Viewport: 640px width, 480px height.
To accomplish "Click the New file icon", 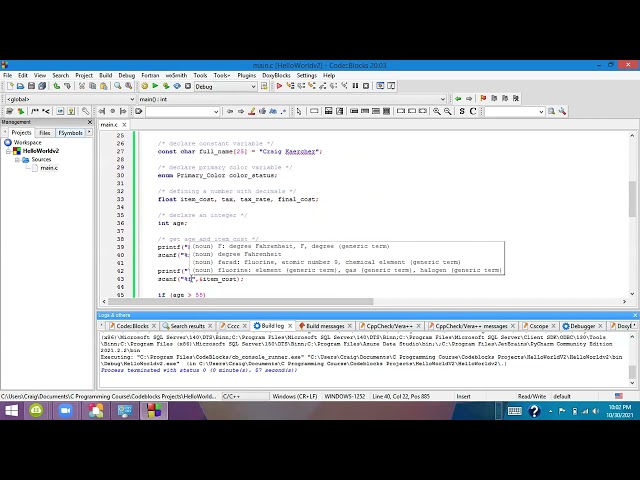I will (10, 86).
